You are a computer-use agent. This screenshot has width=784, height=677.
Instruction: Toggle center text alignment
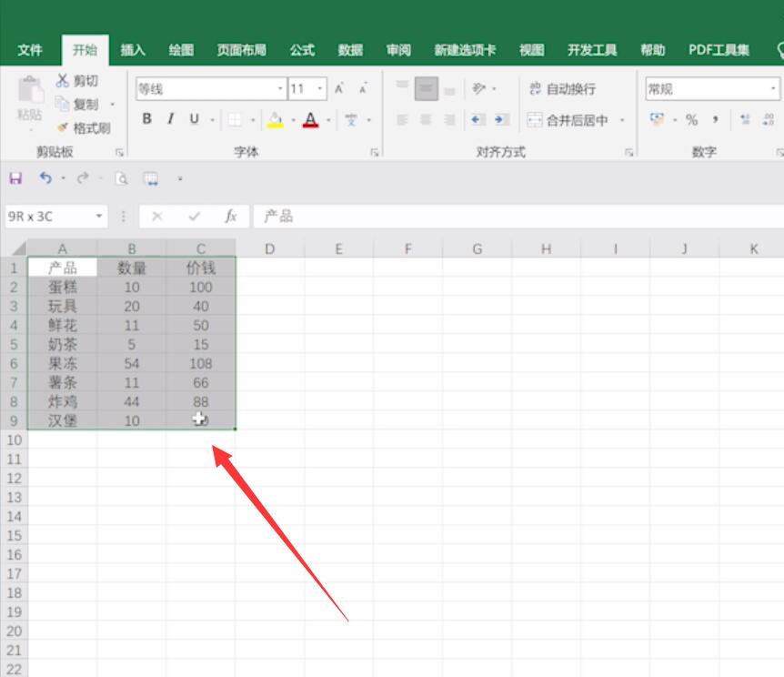point(426,119)
